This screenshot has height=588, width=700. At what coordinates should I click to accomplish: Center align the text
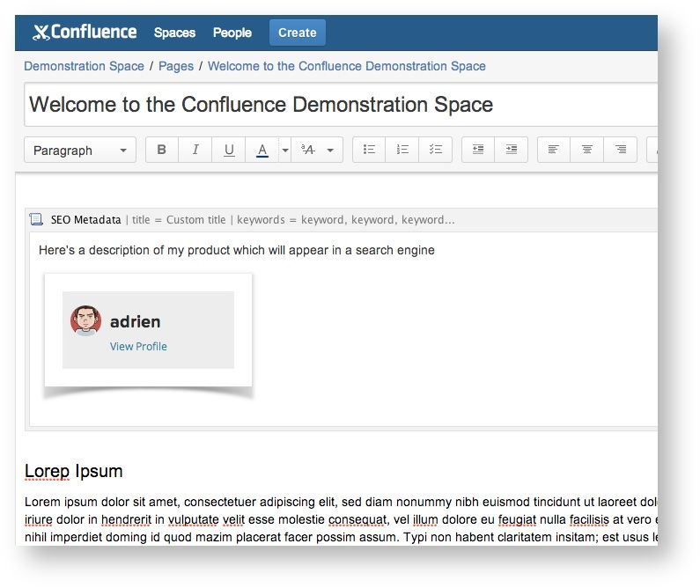pyautogui.click(x=587, y=150)
